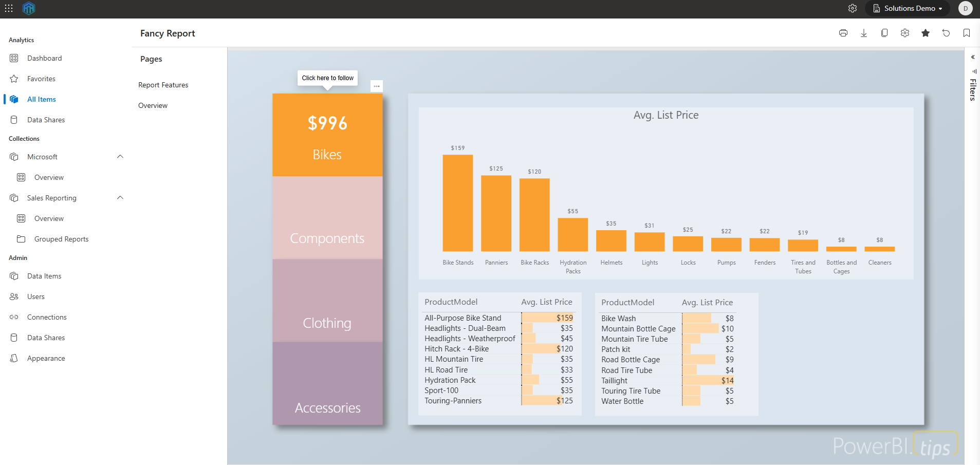The image size is (980, 465).
Task: Download the Fancy Report
Action: [863, 33]
